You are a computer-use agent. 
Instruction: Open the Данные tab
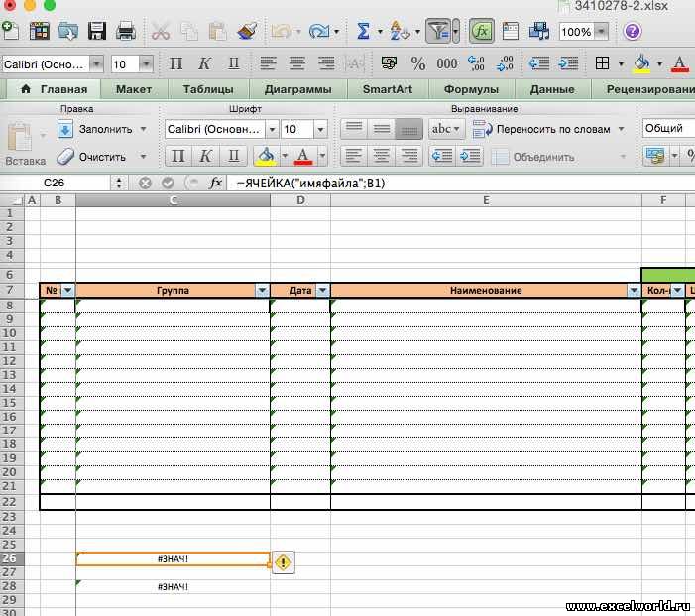(552, 89)
